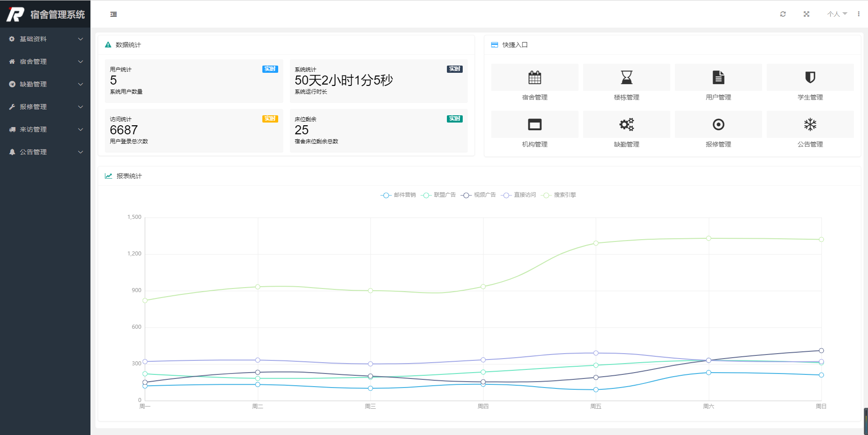Click the gear icon next to 基础资料

12,39
